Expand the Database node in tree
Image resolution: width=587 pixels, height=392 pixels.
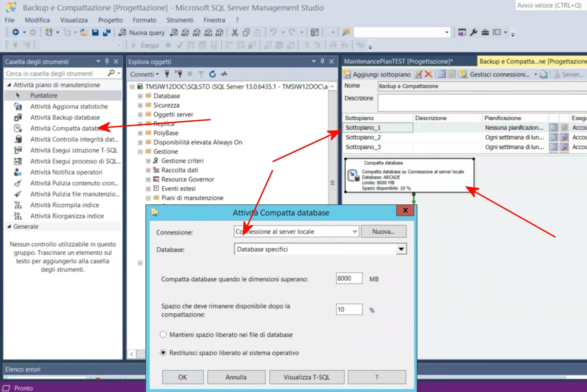140,96
